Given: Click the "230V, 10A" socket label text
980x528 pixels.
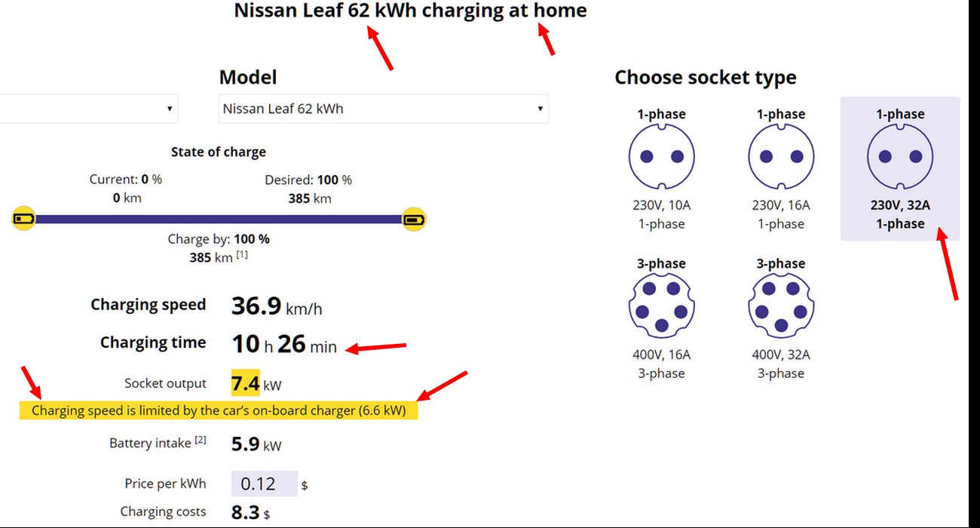Looking at the screenshot, I should point(661,204).
